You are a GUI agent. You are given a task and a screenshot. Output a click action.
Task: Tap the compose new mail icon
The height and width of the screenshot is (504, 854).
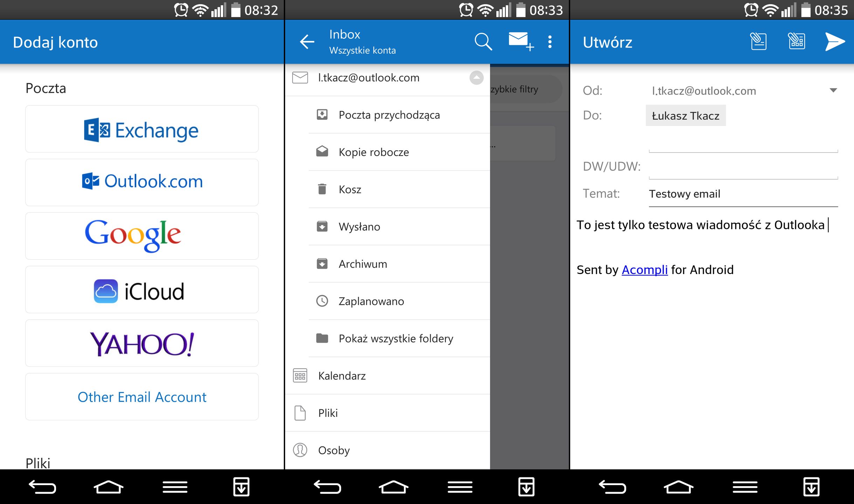tap(520, 41)
